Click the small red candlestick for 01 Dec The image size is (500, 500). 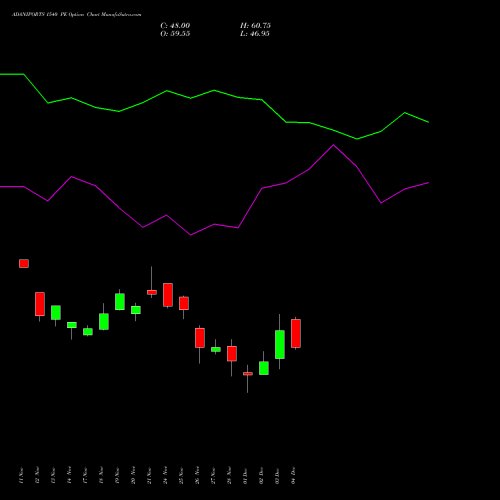248,374
